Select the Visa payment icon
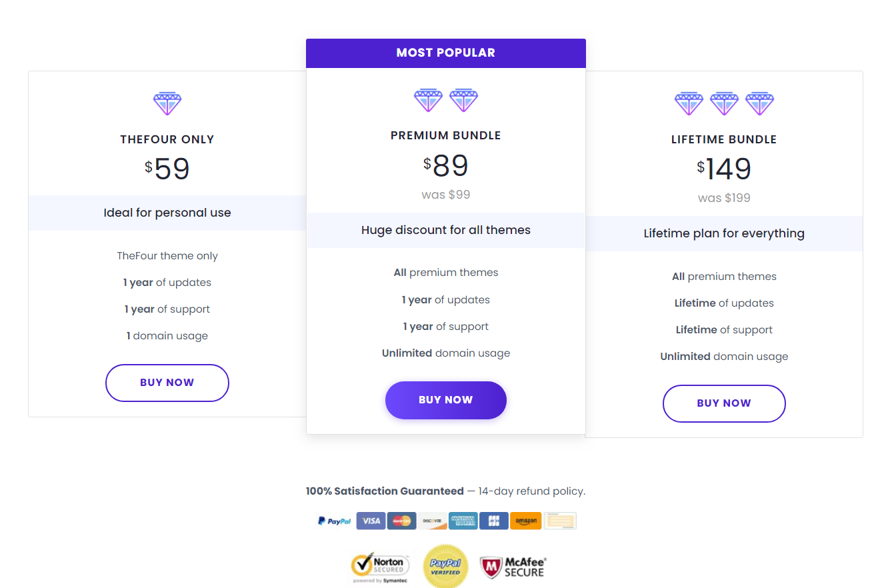Viewport: 880px width, 588px height. tap(371, 521)
